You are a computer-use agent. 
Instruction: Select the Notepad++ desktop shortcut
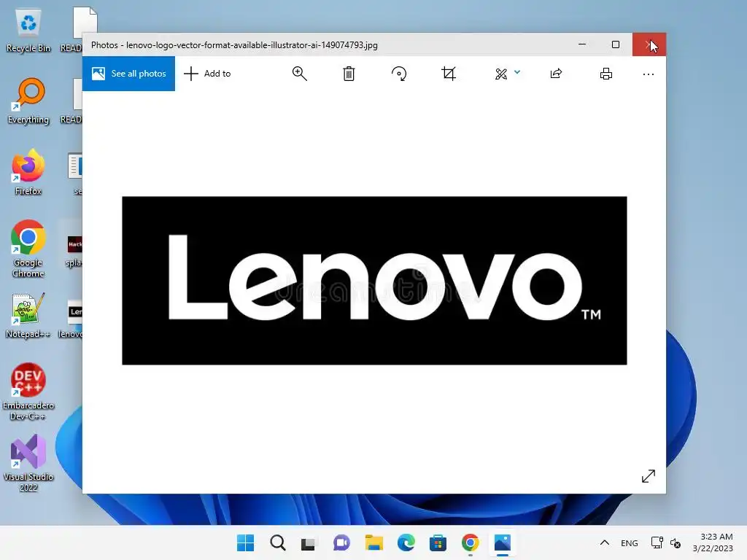(x=28, y=316)
